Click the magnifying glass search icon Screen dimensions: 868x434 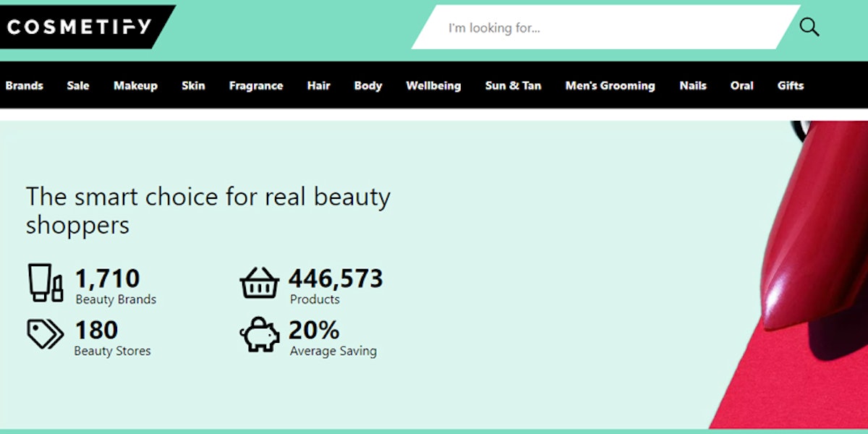(809, 27)
